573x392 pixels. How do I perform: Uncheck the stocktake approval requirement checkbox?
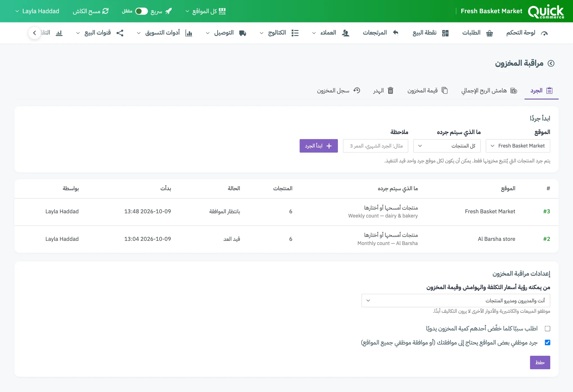tap(547, 343)
